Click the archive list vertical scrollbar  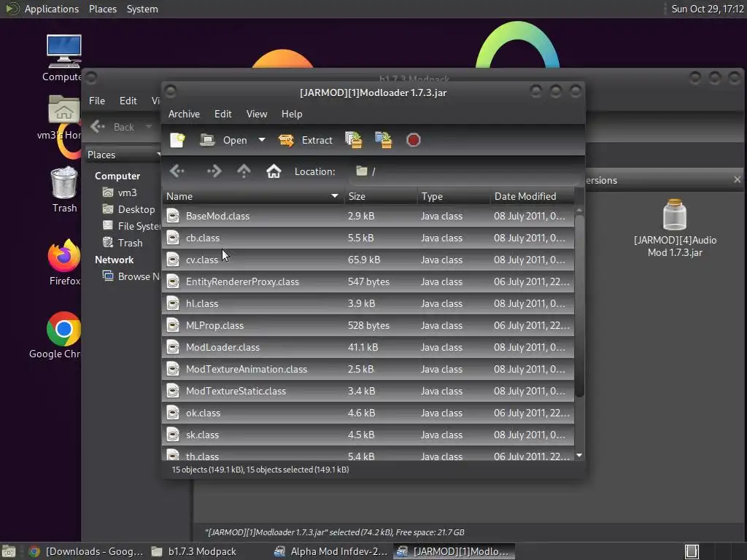point(579,306)
